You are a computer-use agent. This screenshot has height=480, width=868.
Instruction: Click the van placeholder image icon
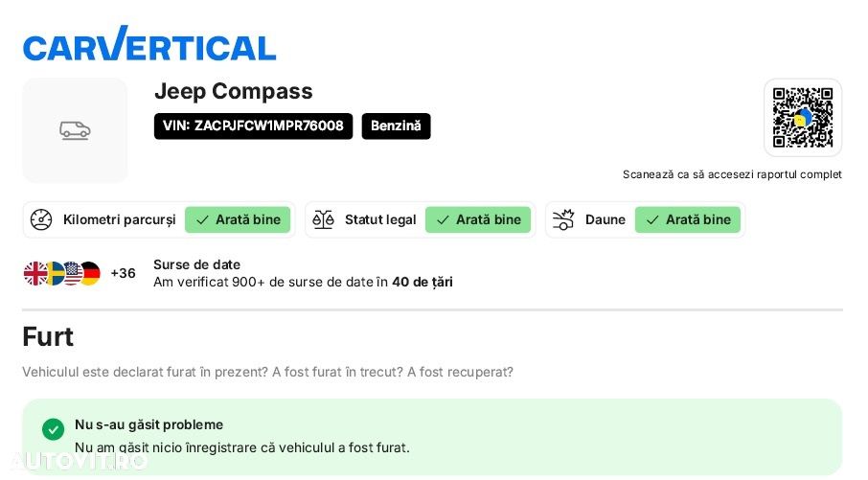pos(75,130)
